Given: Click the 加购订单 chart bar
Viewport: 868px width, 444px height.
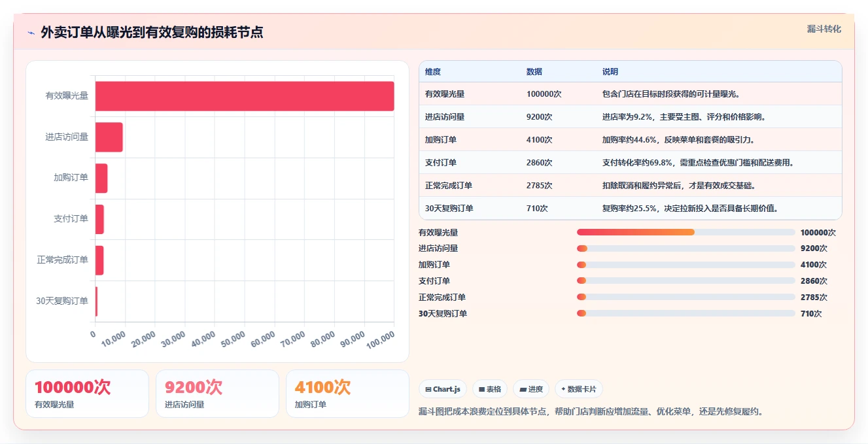Looking at the screenshot, I should coord(101,178).
